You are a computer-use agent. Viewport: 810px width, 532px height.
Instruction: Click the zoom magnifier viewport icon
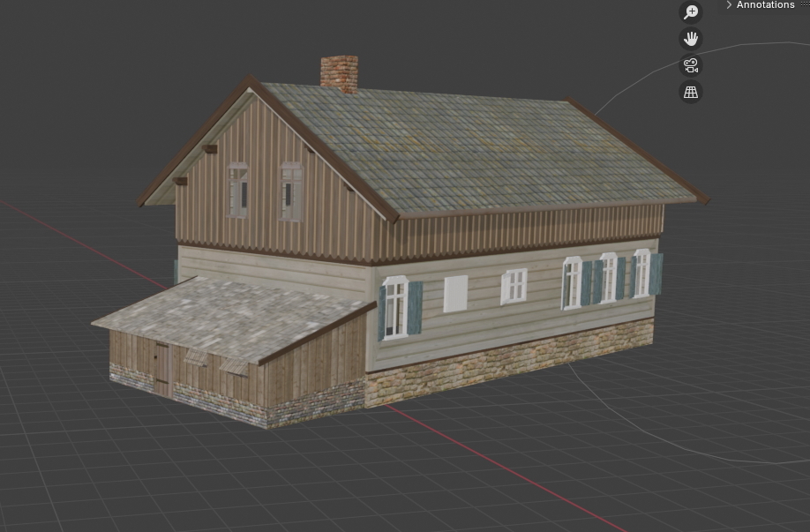click(x=691, y=12)
